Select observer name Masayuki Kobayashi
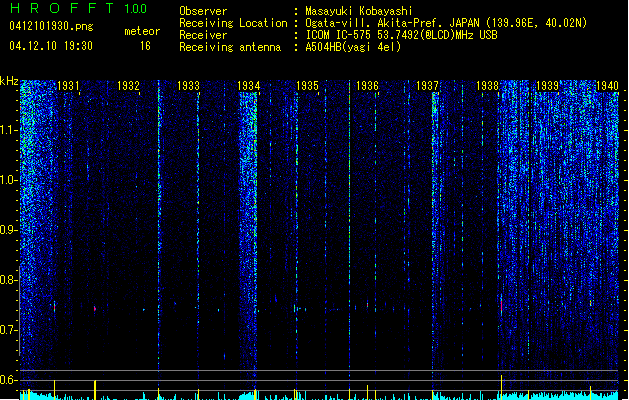The height and width of the screenshot is (400, 629). click(359, 11)
